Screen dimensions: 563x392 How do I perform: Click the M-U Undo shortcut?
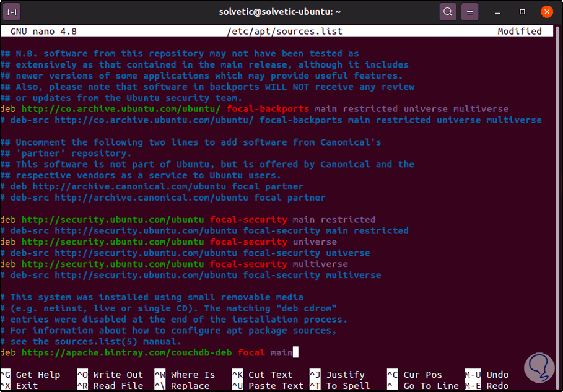pos(486,375)
